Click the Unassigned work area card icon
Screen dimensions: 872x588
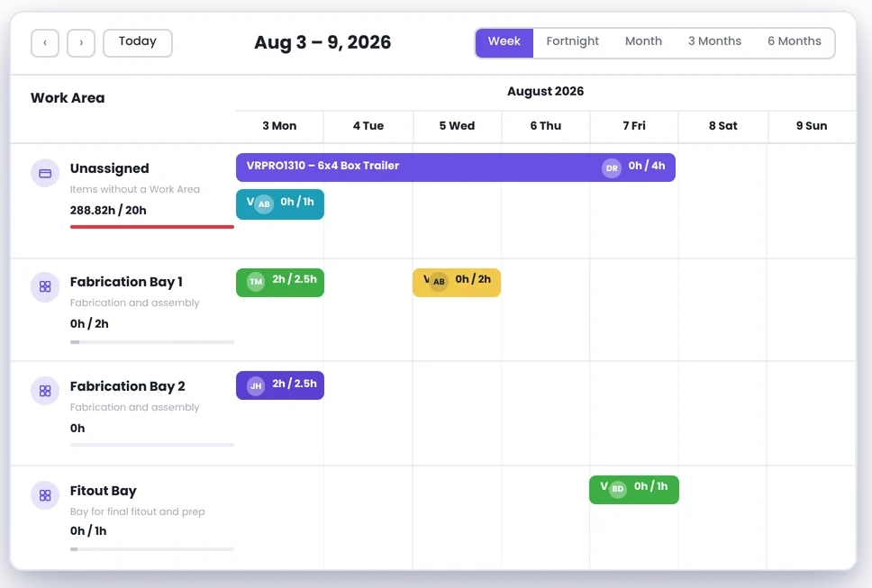pyautogui.click(x=45, y=174)
